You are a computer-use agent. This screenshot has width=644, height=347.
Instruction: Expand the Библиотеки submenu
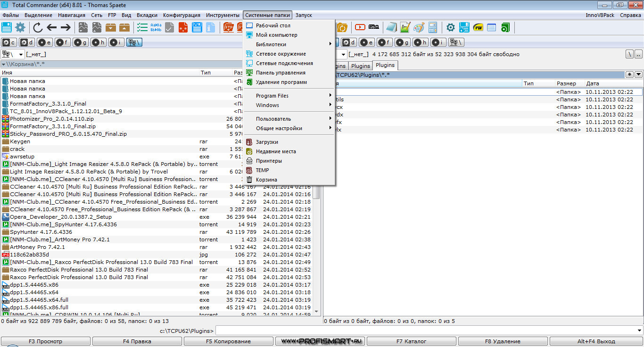pyautogui.click(x=289, y=44)
